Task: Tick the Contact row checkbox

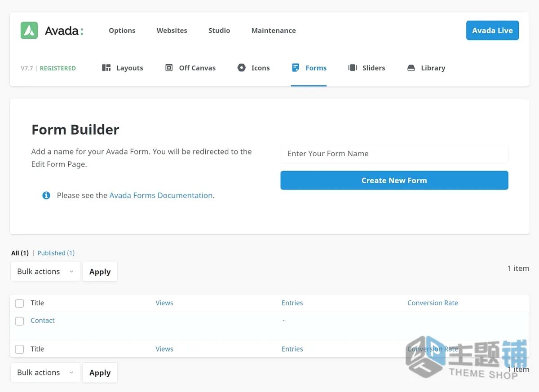Action: tap(19, 321)
